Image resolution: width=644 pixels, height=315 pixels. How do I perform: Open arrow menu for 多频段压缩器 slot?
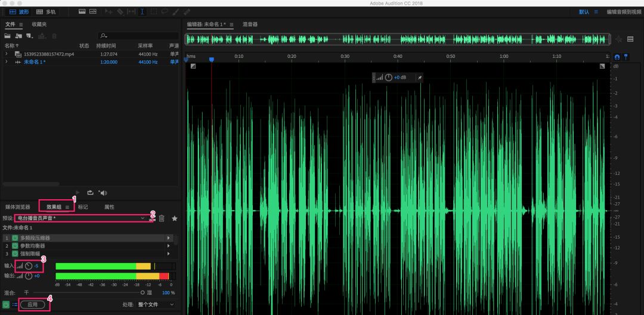tap(168, 238)
